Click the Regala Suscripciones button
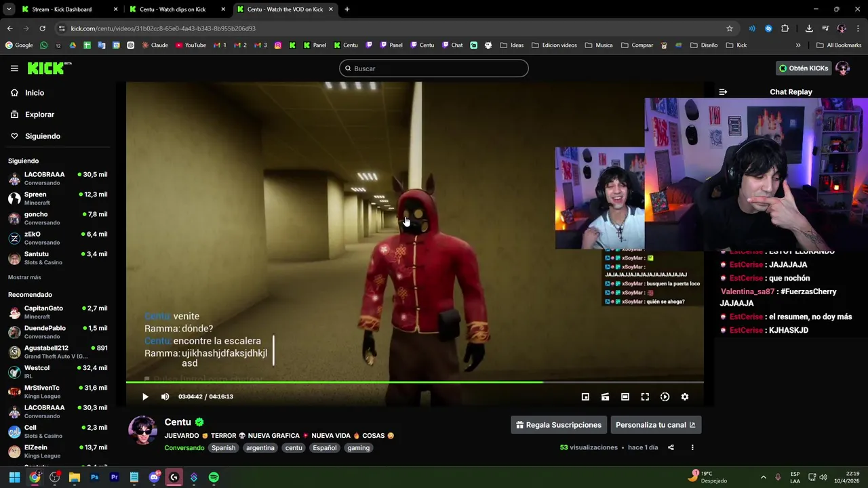Image resolution: width=868 pixels, height=488 pixels. pos(559,425)
